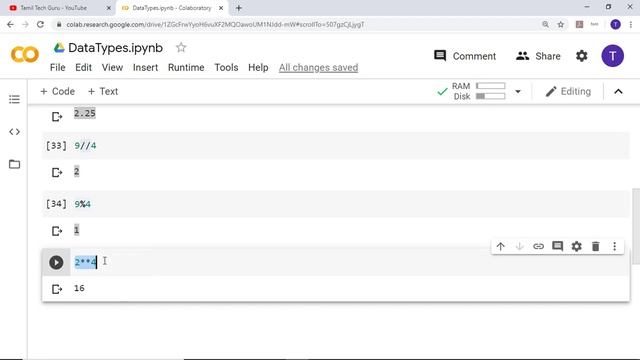Screen dimensions: 640x360
Task: Open the Tools menu
Action: tap(226, 67)
